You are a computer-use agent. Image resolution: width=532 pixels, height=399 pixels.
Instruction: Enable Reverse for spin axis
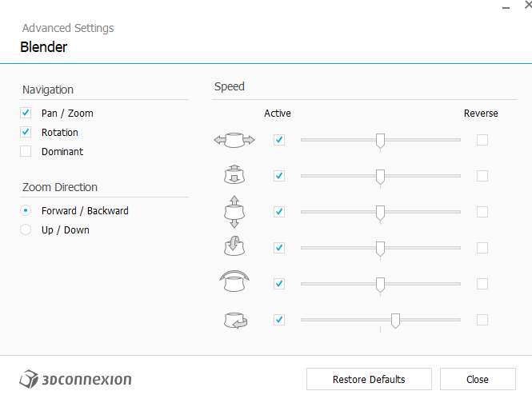click(482, 320)
